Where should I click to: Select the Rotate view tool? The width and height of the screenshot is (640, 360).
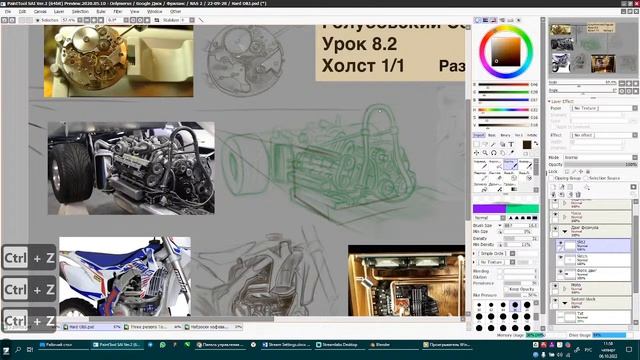[493, 153]
